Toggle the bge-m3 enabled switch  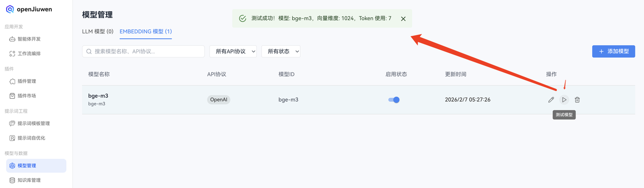pyautogui.click(x=394, y=100)
